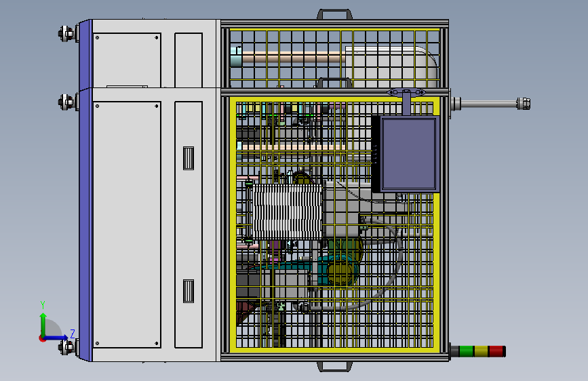Image resolution: width=588 pixels, height=381 pixels.
Task: Select the bottom leveling foot near the triad
Action: click(x=69, y=347)
